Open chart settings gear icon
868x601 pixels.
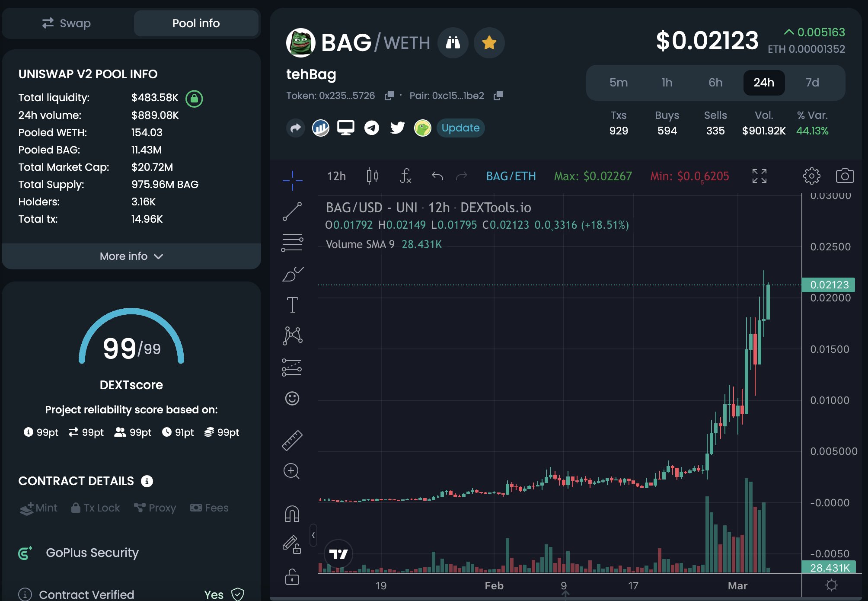click(x=811, y=176)
